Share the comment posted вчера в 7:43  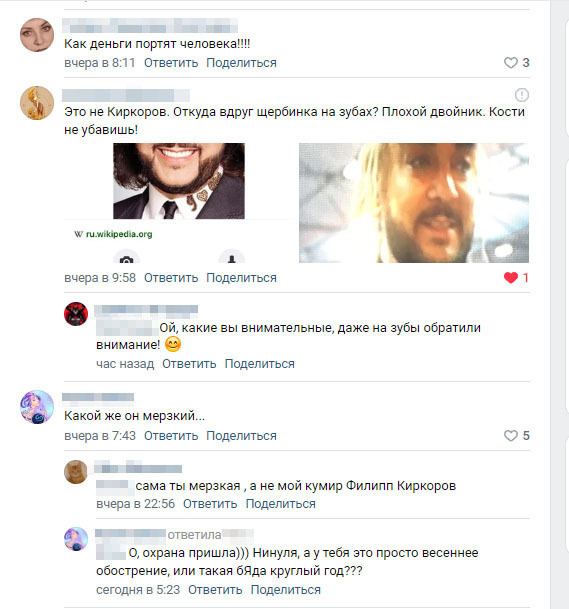click(241, 436)
